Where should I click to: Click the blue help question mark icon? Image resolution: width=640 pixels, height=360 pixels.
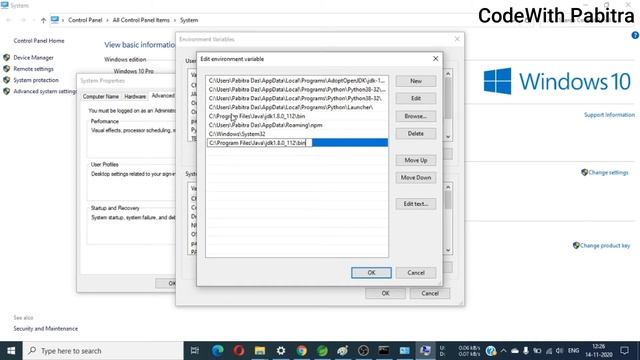(635, 36)
